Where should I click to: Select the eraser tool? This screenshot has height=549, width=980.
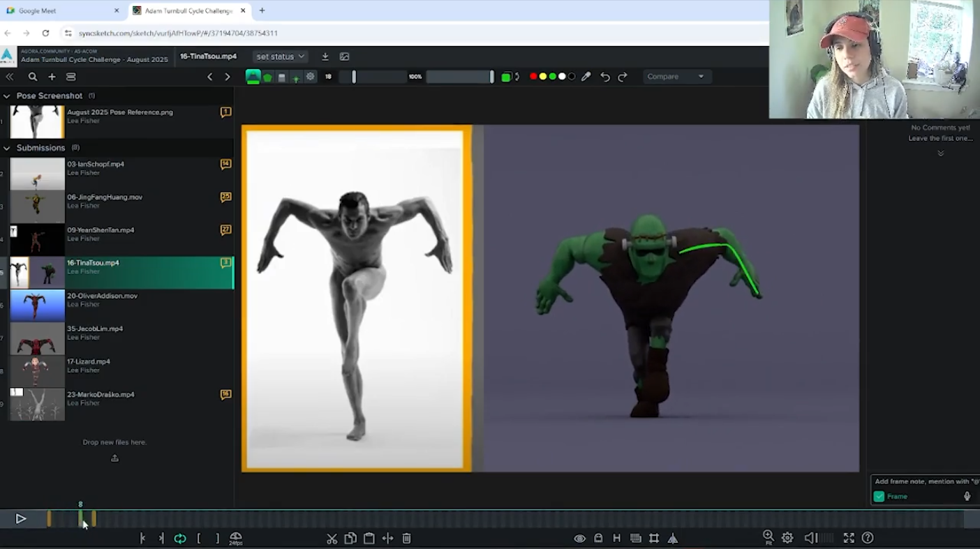(282, 77)
